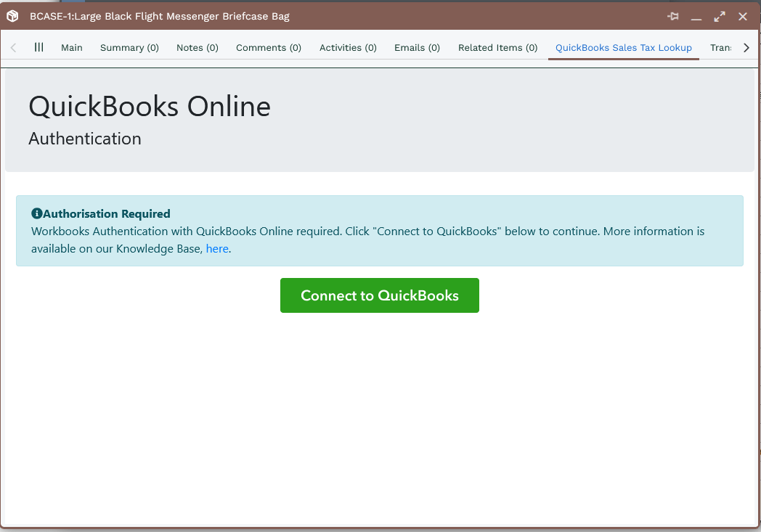The width and height of the screenshot is (761, 532).
Task: Follow the Knowledge Base "here" link
Action: [217, 249]
